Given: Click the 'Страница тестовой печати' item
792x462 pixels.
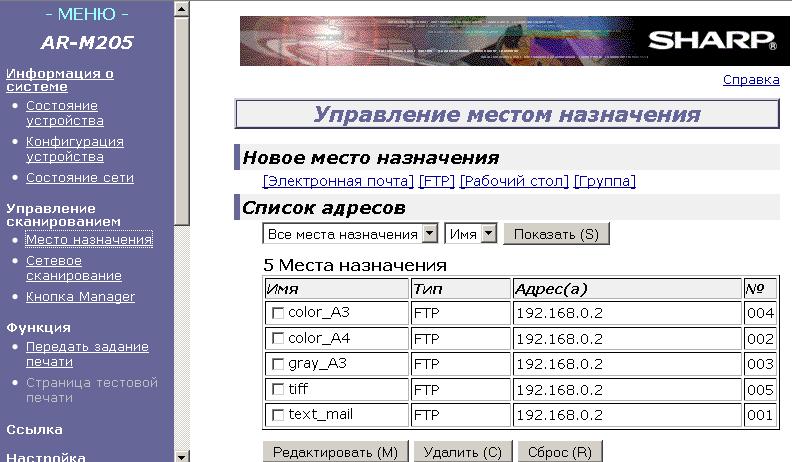Looking at the screenshot, I should [92, 390].
